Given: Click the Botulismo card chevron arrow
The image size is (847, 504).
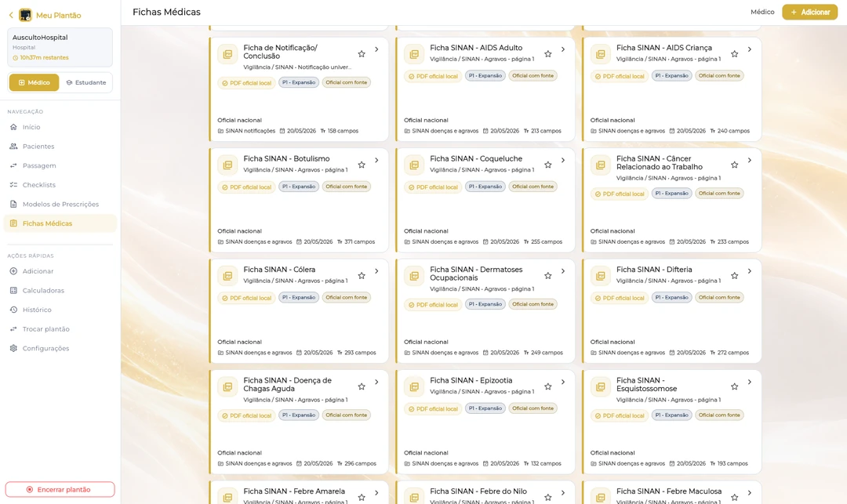Looking at the screenshot, I should [376, 160].
